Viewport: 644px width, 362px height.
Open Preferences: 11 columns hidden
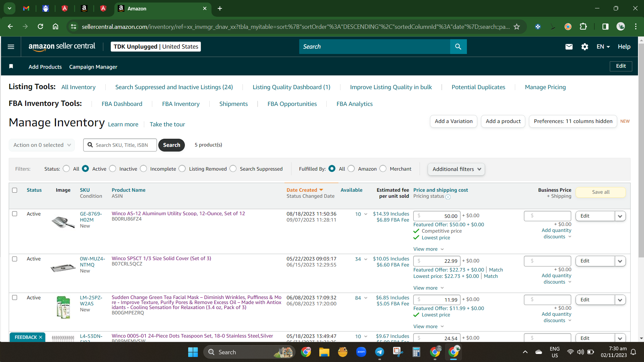[573, 121]
